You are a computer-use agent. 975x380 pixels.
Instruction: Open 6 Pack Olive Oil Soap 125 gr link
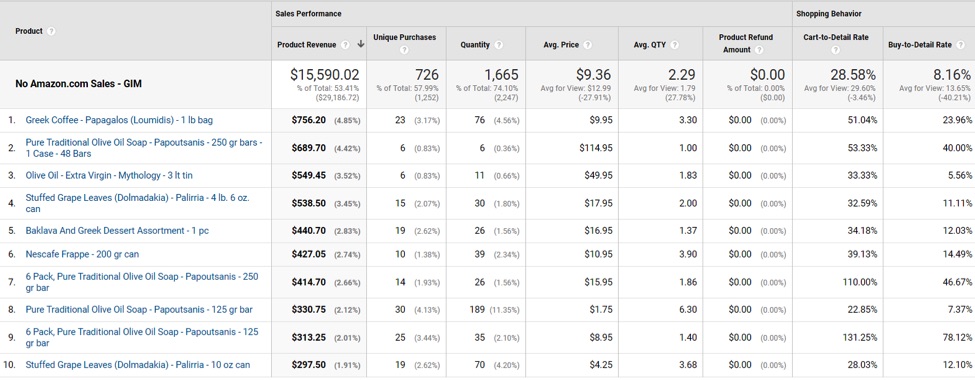(142, 337)
